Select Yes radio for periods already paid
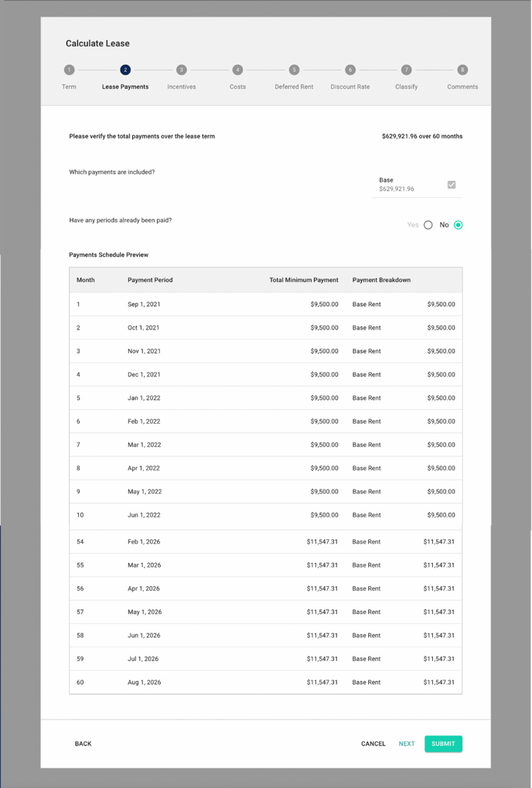The height and width of the screenshot is (788, 532). pyautogui.click(x=428, y=225)
